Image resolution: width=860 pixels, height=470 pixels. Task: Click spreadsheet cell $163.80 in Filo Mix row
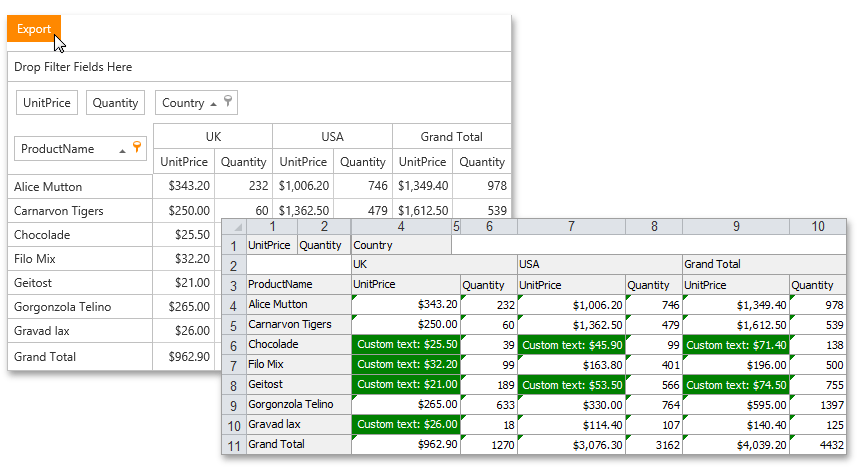[571, 365]
